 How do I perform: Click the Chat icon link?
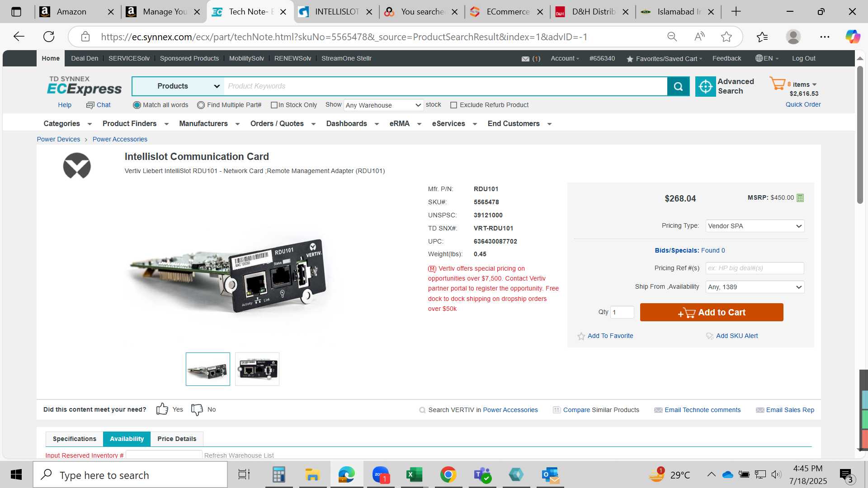(99, 105)
